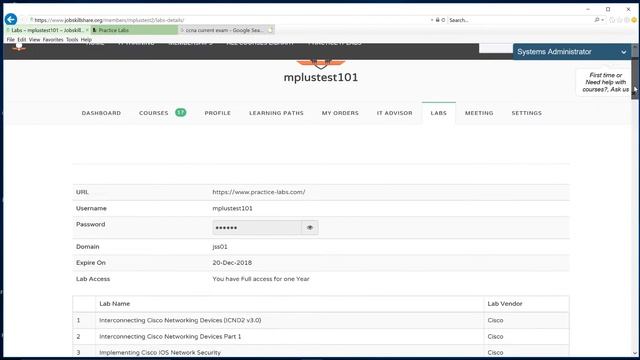The image size is (640, 360).
Task: Click the 'First time or Need help' help bubble
Action: tap(605, 82)
